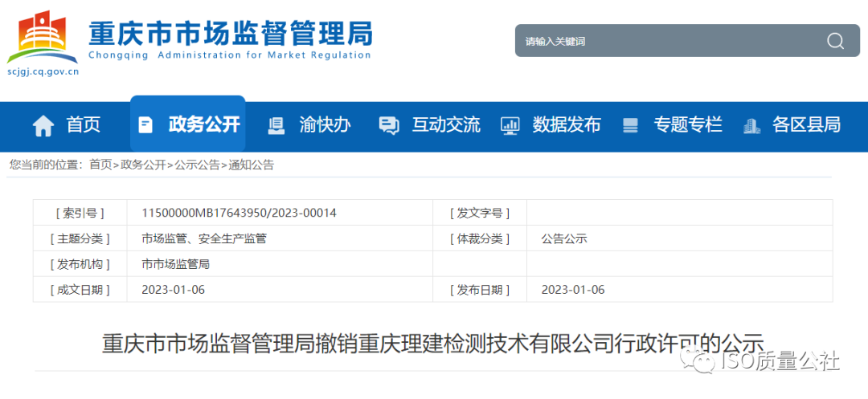Viewport: 868px width, 399px height.
Task: Click the chat bubble icon beside 互动交流
Action: (389, 125)
